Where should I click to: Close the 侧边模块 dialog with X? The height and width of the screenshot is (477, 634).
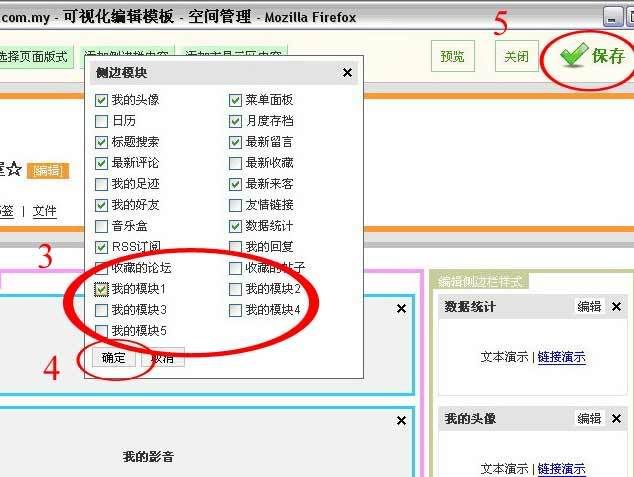point(347,73)
